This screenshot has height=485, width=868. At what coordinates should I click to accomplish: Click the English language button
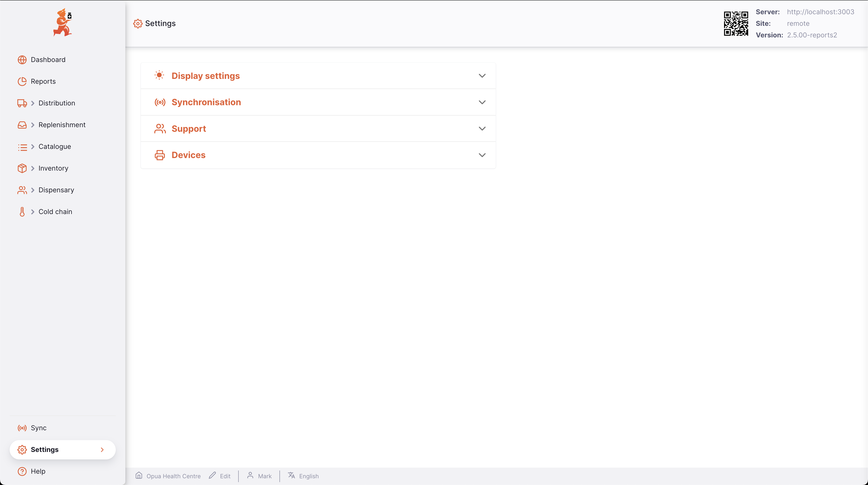304,475
